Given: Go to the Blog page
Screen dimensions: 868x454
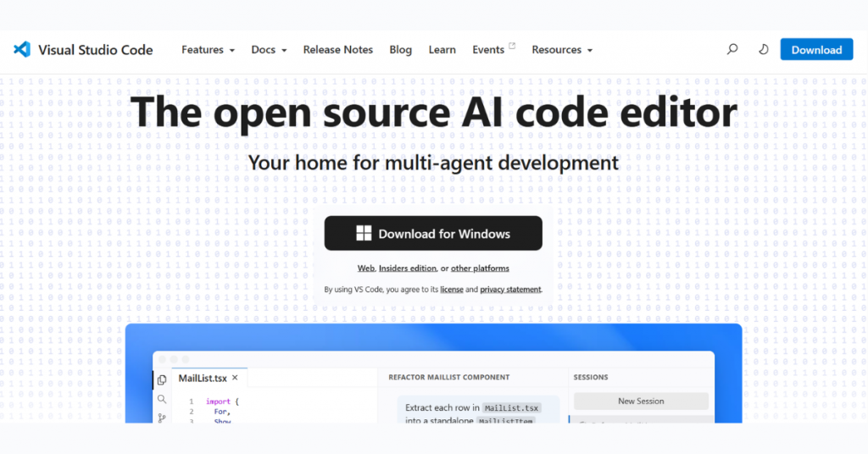Looking at the screenshot, I should (400, 50).
